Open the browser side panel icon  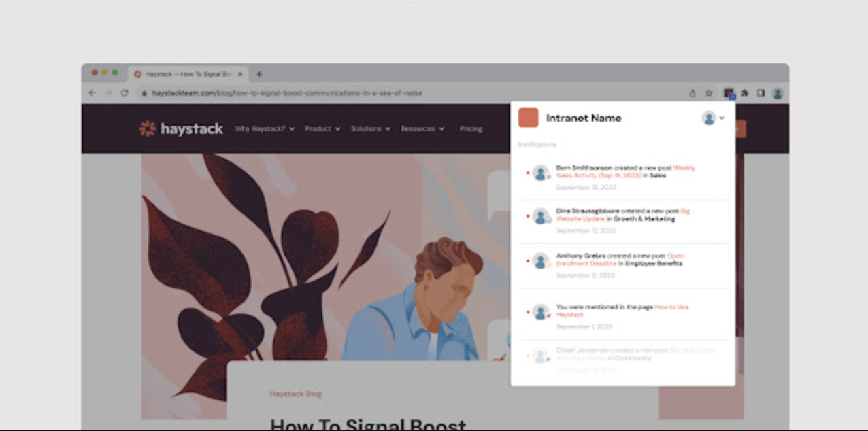point(761,93)
